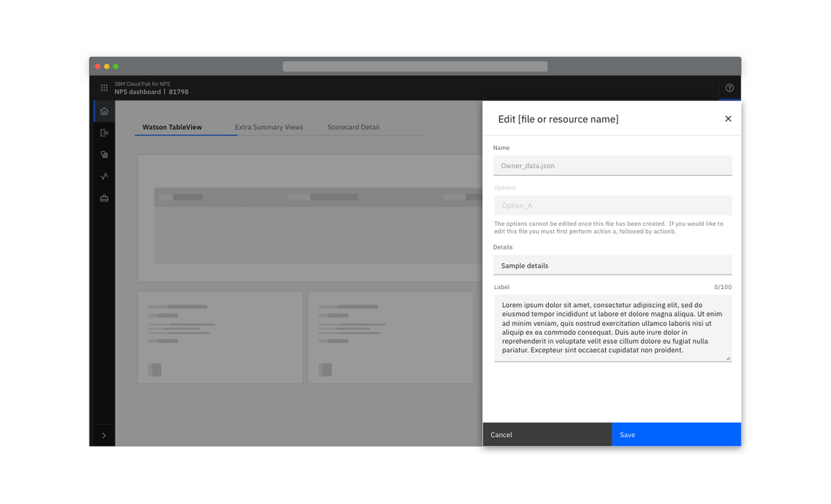831x504 pixels.
Task: Close the Edit resource dialog
Action: (728, 118)
